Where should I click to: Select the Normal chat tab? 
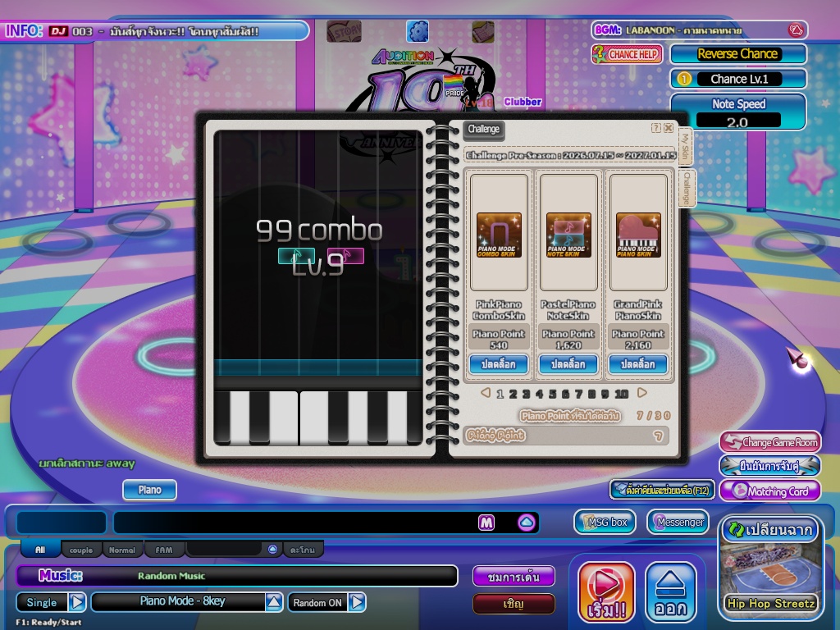pyautogui.click(x=122, y=550)
